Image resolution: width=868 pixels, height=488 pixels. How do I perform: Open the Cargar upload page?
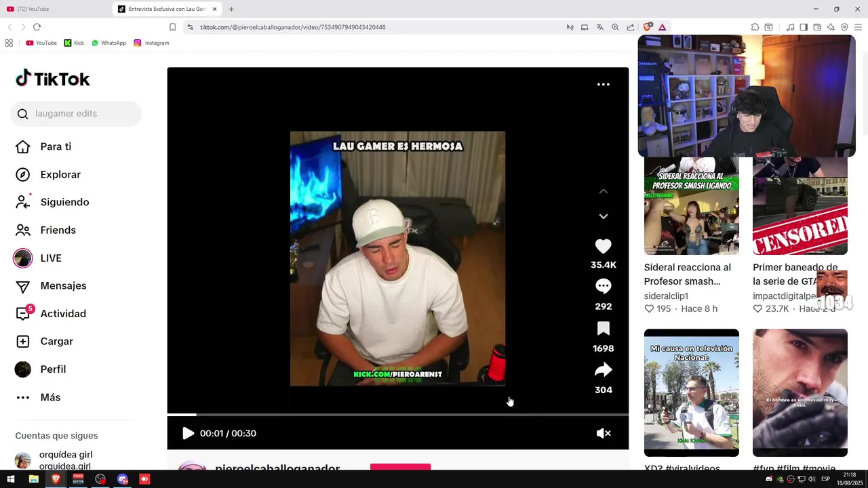tap(56, 342)
